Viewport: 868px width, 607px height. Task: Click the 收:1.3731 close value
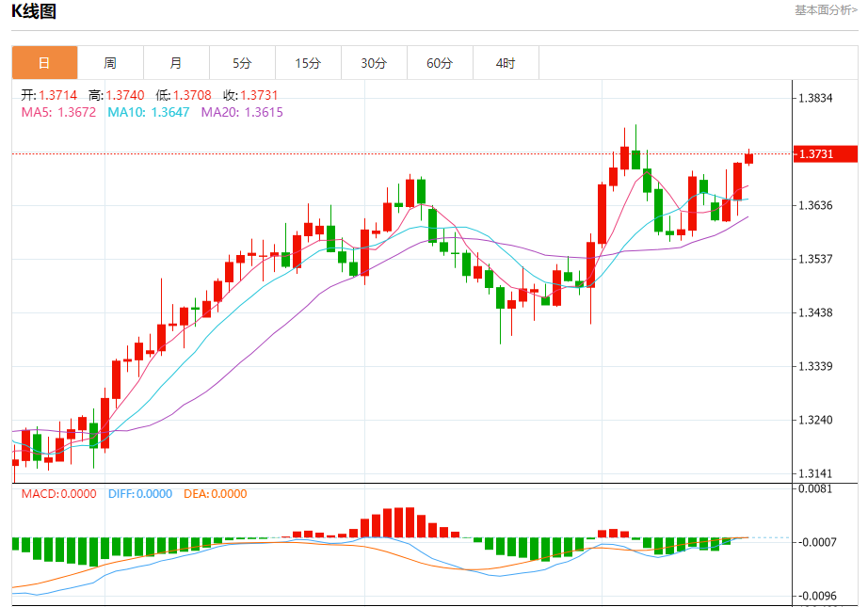point(250,95)
